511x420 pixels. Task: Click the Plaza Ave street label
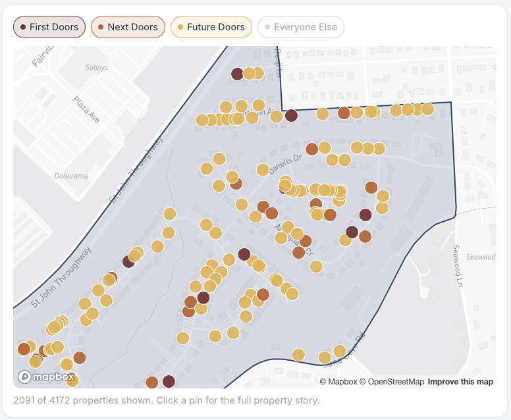coord(86,109)
